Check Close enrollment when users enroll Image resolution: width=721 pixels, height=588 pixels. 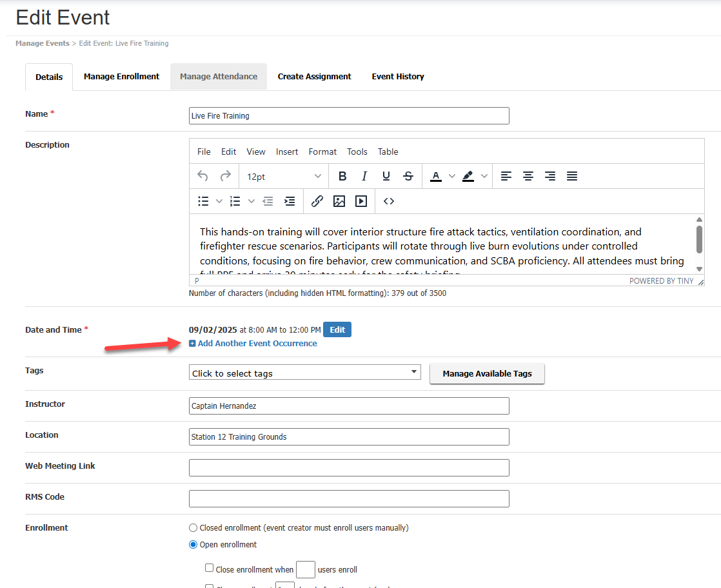[x=209, y=568]
